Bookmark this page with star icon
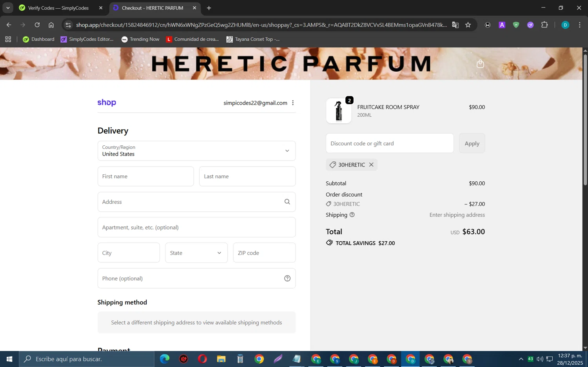The height and width of the screenshot is (367, 588). [468, 25]
